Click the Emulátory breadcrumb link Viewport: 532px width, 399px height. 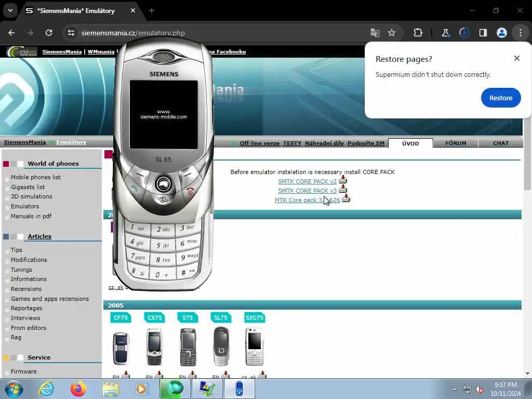tap(71, 142)
